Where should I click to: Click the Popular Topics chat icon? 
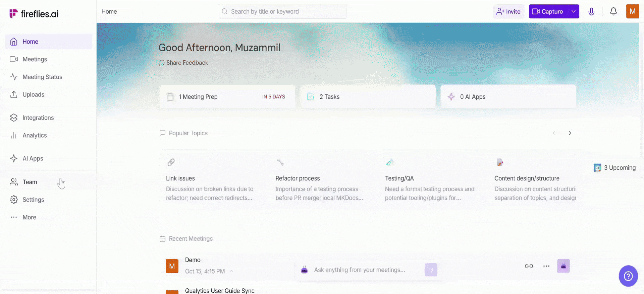click(163, 133)
